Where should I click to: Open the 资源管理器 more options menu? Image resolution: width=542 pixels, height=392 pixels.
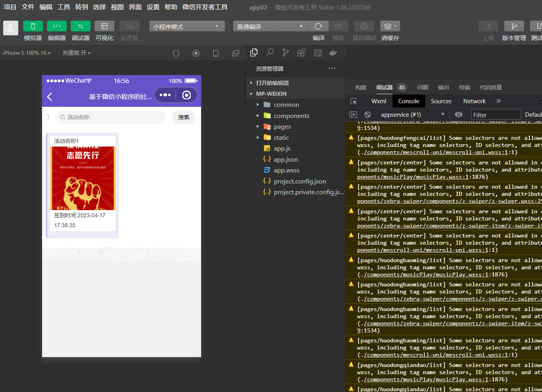pos(332,68)
